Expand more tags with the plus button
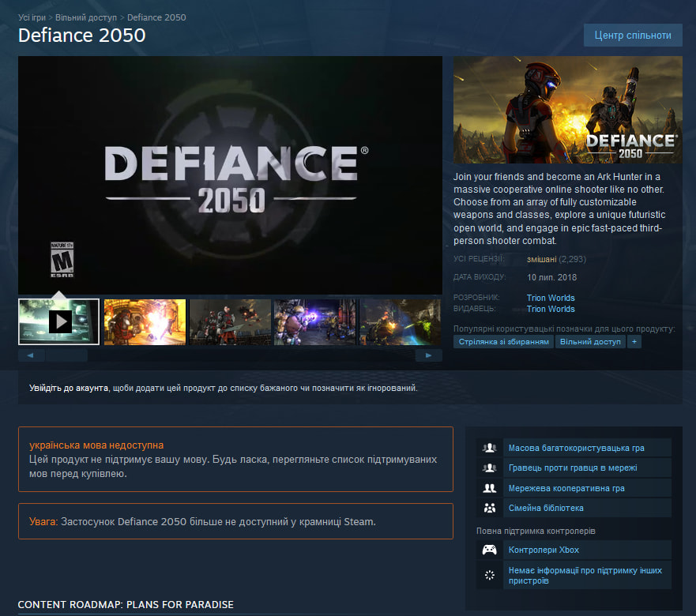 (634, 342)
